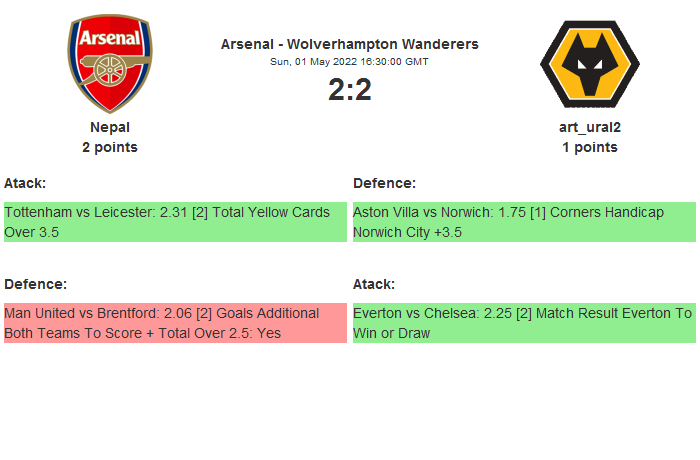This screenshot has width=700, height=460.
Task: Select the Tottenham vs Leicester yellow cards bet
Action: coord(175,222)
